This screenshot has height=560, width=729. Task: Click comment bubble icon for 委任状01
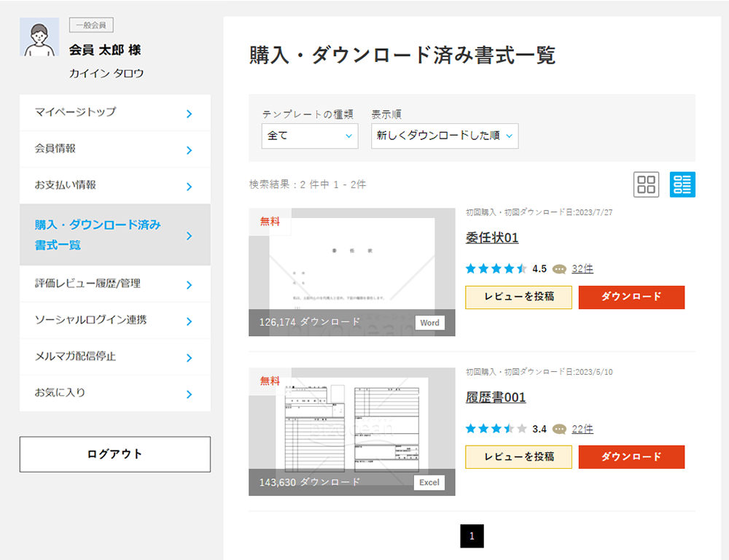559,269
